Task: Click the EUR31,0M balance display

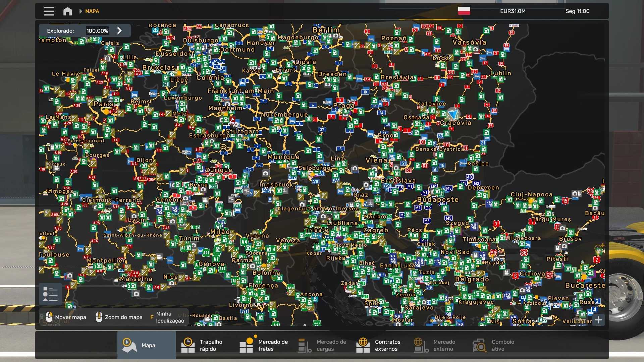Action: pyautogui.click(x=513, y=11)
